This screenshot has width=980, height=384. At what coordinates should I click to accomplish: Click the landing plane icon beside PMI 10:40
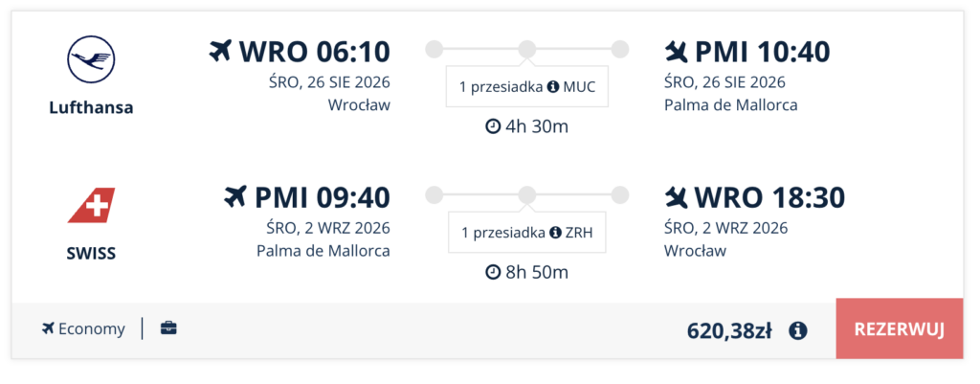(x=677, y=52)
